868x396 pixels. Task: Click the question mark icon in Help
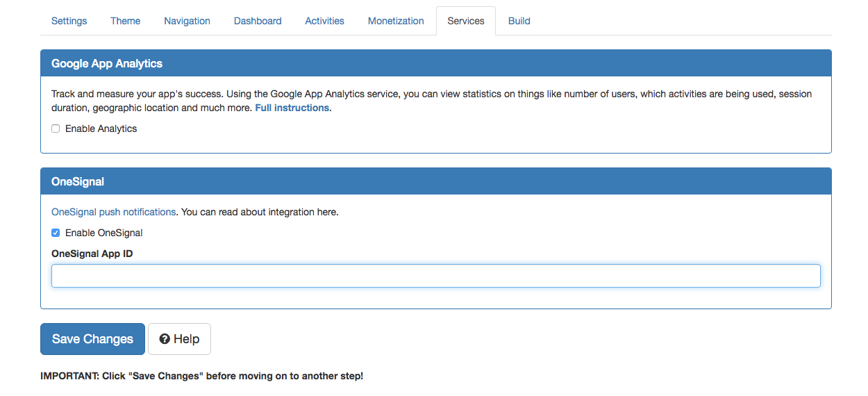pos(165,339)
